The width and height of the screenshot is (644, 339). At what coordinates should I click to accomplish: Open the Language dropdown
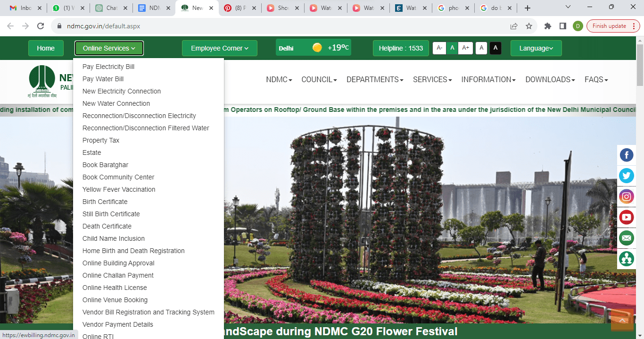536,48
